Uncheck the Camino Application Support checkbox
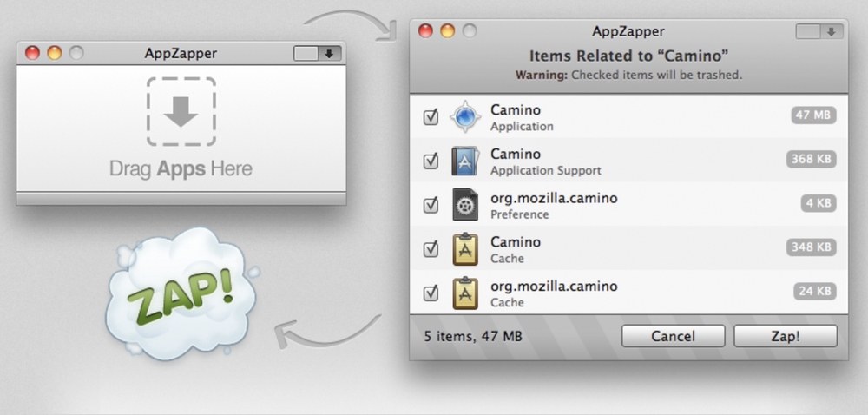This screenshot has height=415, width=868. click(431, 161)
